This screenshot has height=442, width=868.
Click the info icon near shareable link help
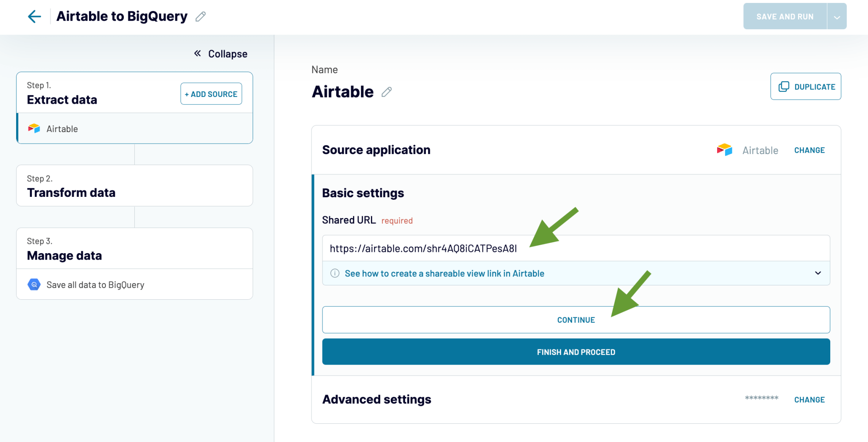335,273
